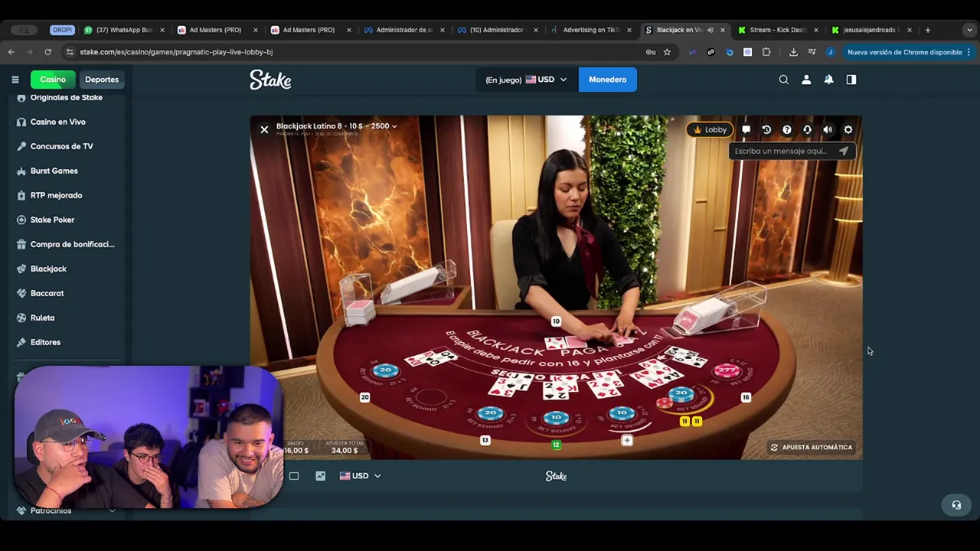Open a new browser tab with plus
Image resolution: width=980 pixels, height=551 pixels.
pyautogui.click(x=928, y=30)
